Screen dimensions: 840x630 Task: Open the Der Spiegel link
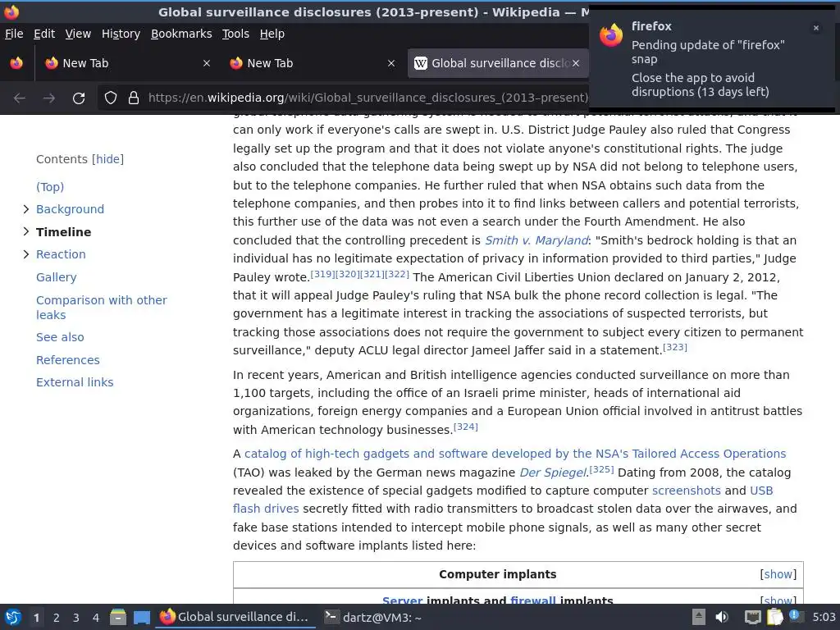[554, 472]
